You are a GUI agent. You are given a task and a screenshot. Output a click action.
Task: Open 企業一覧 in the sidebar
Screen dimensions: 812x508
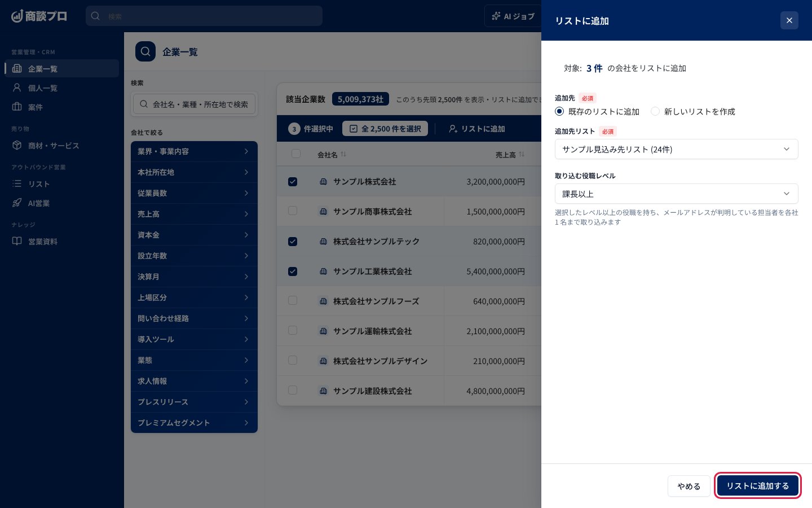tap(62, 68)
